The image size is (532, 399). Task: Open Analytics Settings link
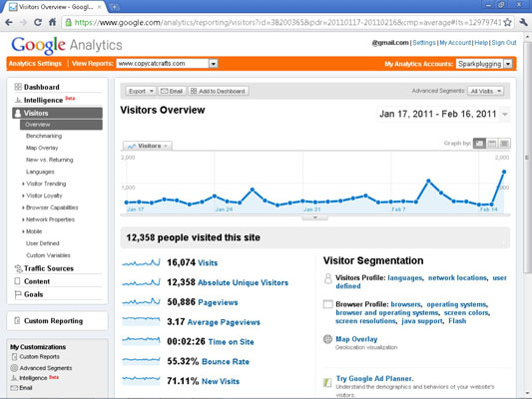[x=35, y=64]
